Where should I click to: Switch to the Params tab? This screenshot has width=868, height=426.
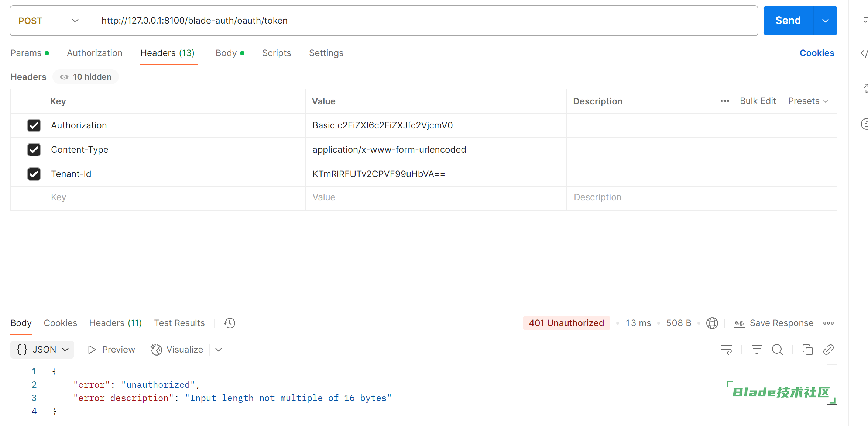pyautogui.click(x=30, y=53)
